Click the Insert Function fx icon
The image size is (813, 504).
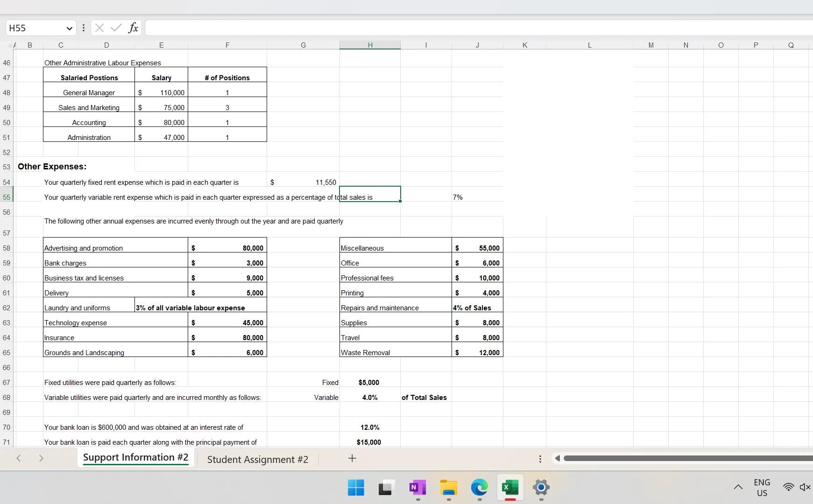133,28
